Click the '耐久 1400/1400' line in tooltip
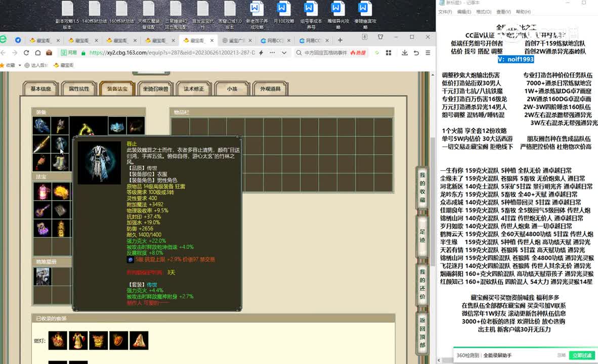 pyautogui.click(x=144, y=235)
